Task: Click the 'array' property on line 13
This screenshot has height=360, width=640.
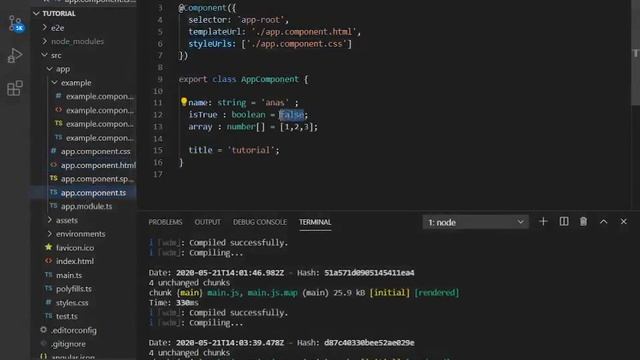Action: (200, 127)
